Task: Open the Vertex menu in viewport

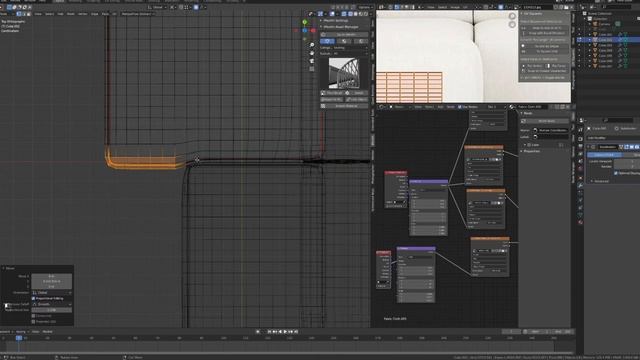Action: point(82,14)
